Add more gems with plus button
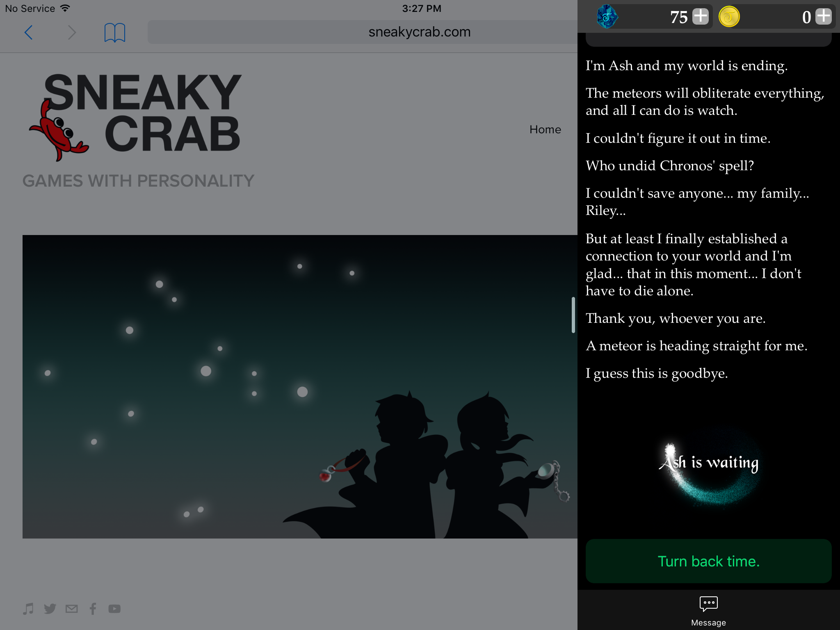The width and height of the screenshot is (840, 630). coord(701,17)
